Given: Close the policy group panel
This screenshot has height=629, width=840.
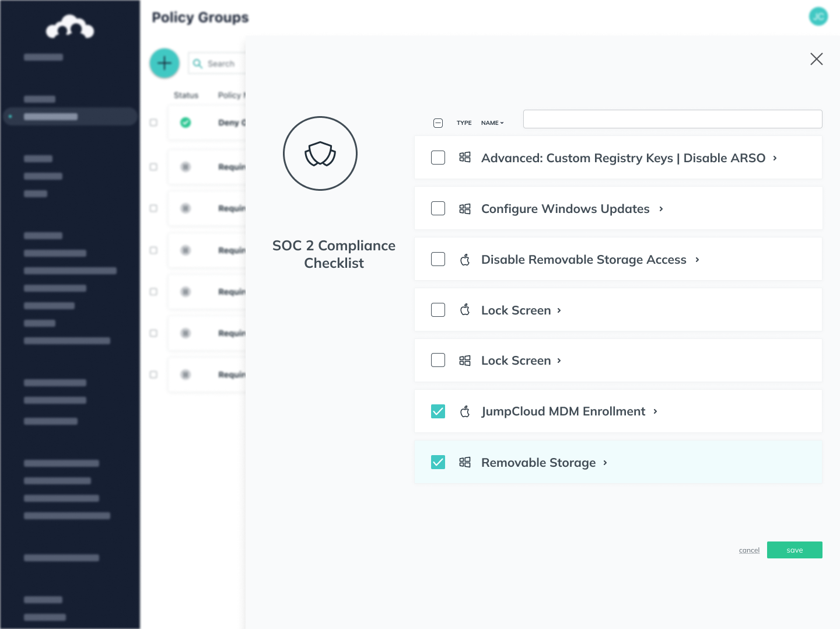Looking at the screenshot, I should click(x=816, y=59).
